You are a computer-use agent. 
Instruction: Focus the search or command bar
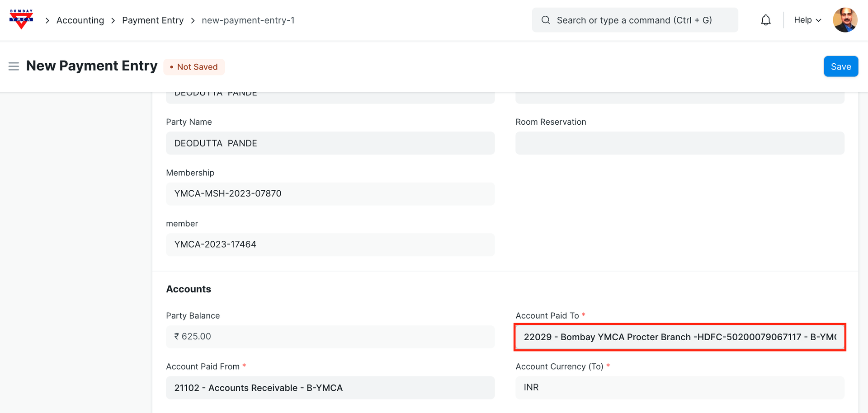click(634, 20)
